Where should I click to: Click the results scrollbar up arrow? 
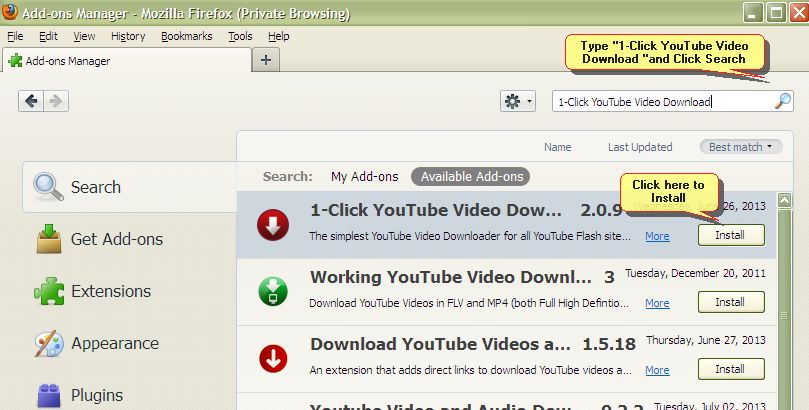click(x=784, y=200)
